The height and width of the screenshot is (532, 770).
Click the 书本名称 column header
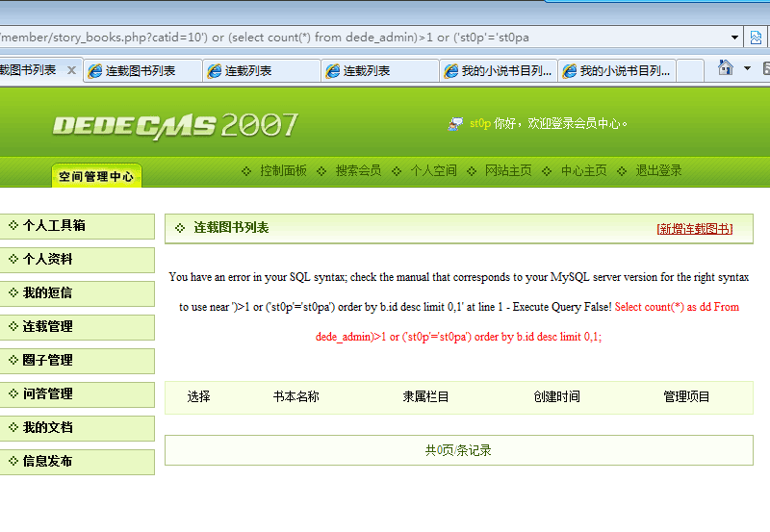pos(296,396)
